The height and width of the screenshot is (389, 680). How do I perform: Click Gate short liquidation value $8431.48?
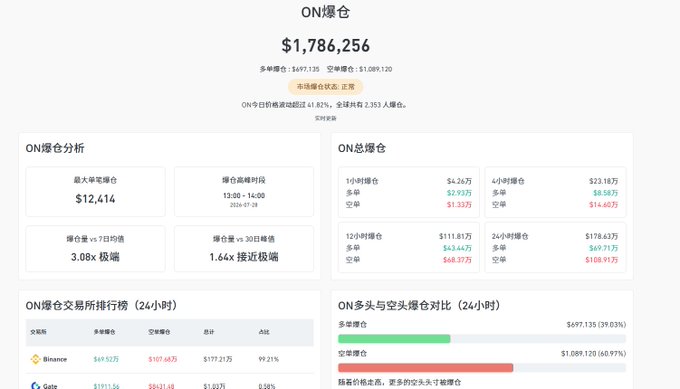click(x=161, y=386)
